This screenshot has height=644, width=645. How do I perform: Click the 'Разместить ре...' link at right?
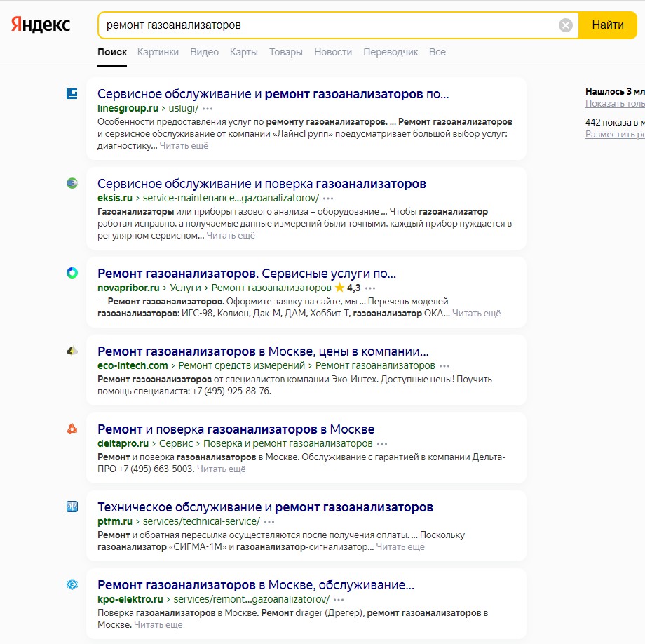[x=615, y=134]
